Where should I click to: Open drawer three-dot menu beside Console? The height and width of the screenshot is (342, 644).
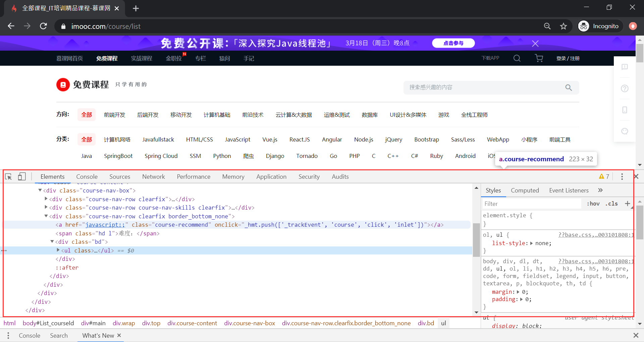point(8,335)
